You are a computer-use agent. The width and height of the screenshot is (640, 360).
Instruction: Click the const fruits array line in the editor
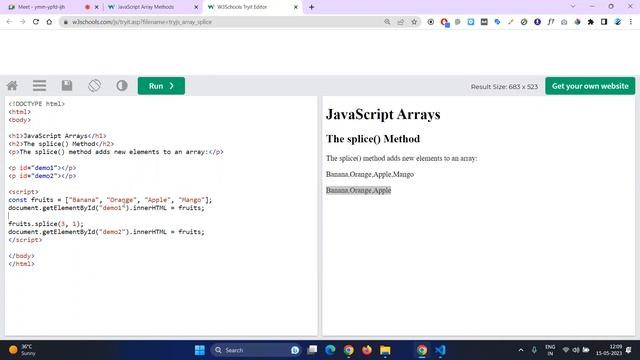coord(110,200)
